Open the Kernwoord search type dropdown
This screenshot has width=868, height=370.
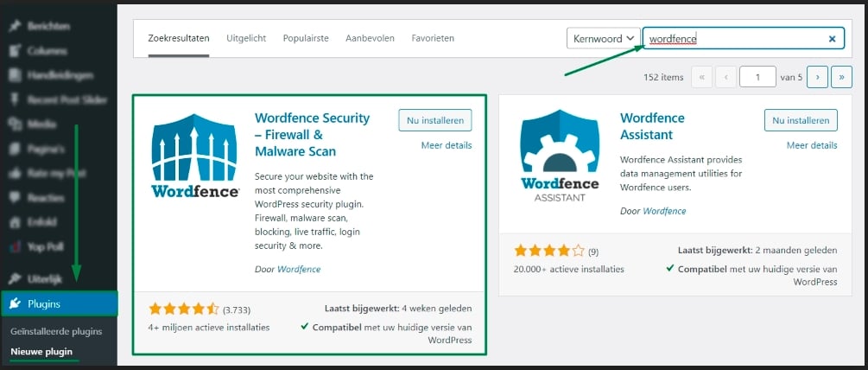coord(604,38)
